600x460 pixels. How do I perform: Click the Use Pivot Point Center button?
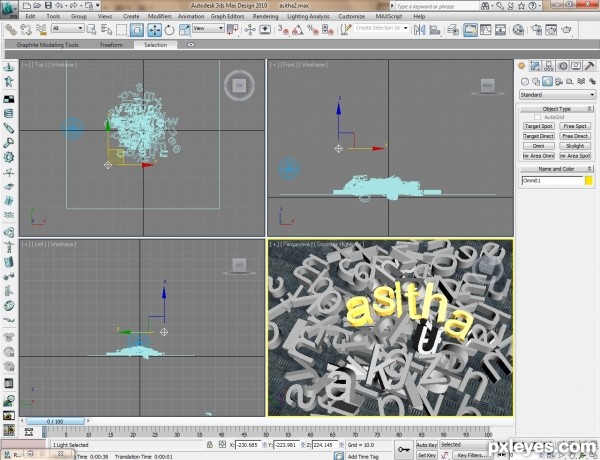[x=232, y=29]
